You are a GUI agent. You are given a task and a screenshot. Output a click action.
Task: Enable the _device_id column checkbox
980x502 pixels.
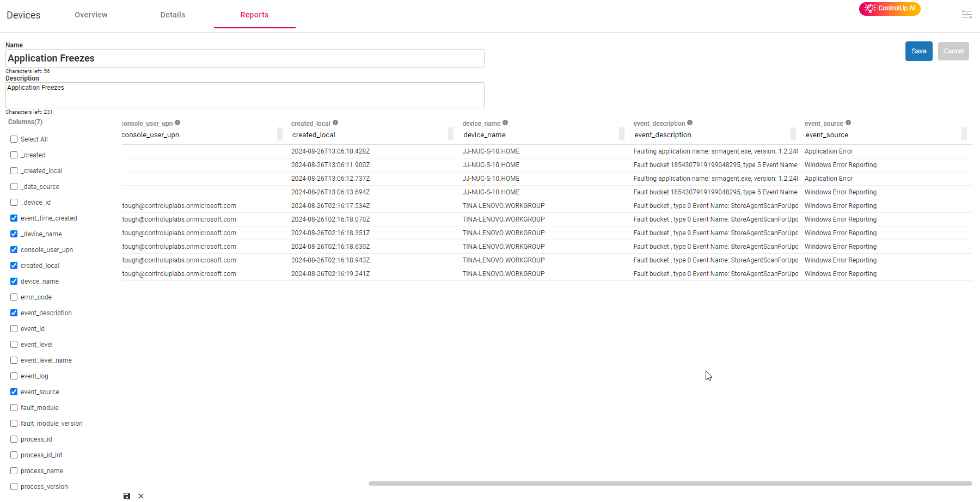pos(14,203)
